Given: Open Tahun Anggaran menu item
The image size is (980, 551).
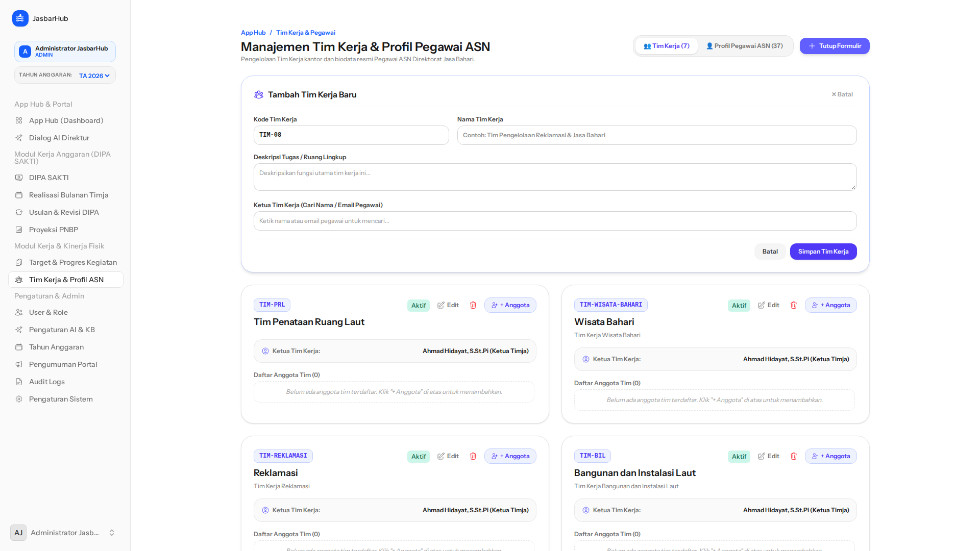Looking at the screenshot, I should tap(66, 347).
